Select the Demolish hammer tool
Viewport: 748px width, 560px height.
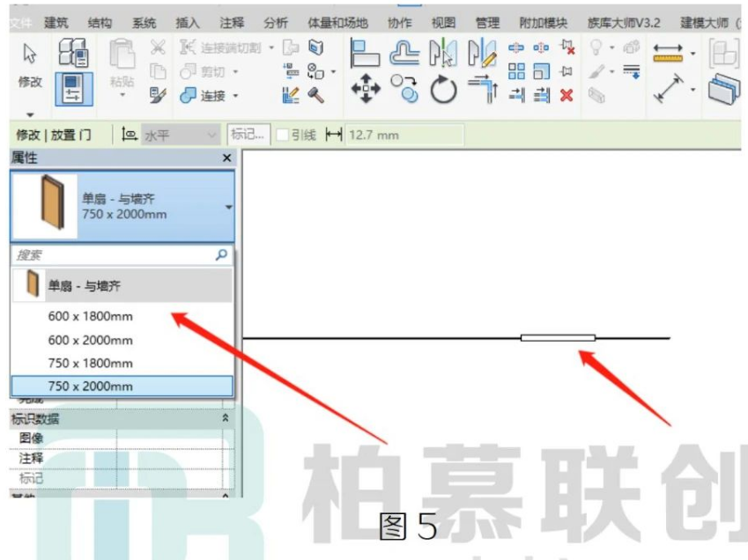tap(315, 95)
